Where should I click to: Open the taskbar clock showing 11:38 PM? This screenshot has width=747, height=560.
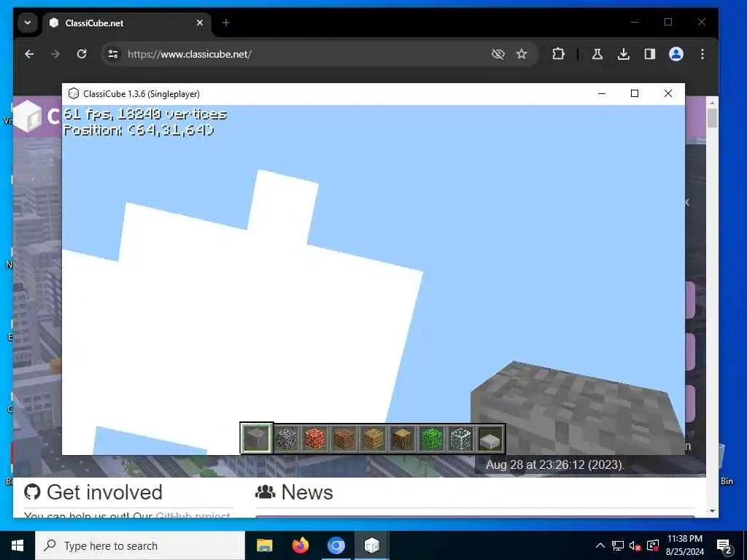[x=684, y=545]
